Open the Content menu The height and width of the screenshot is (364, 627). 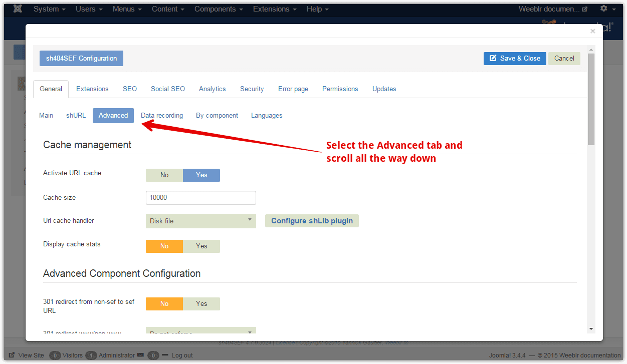pyautogui.click(x=168, y=9)
